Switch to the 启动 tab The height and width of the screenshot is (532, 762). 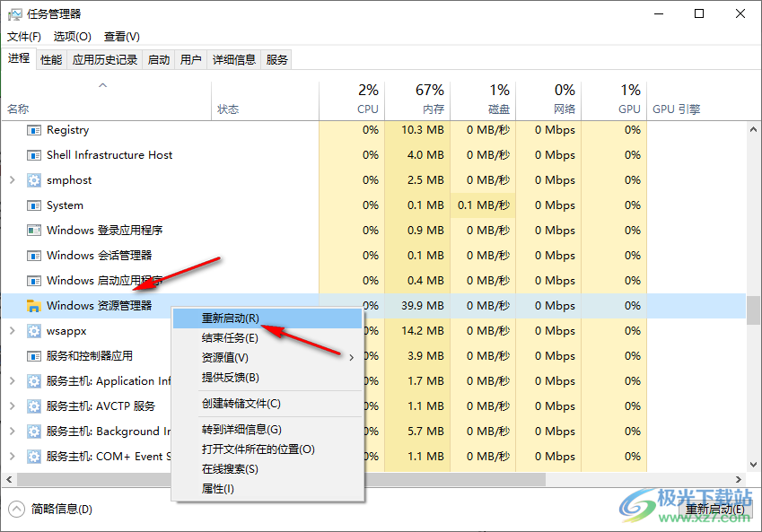tap(159, 60)
